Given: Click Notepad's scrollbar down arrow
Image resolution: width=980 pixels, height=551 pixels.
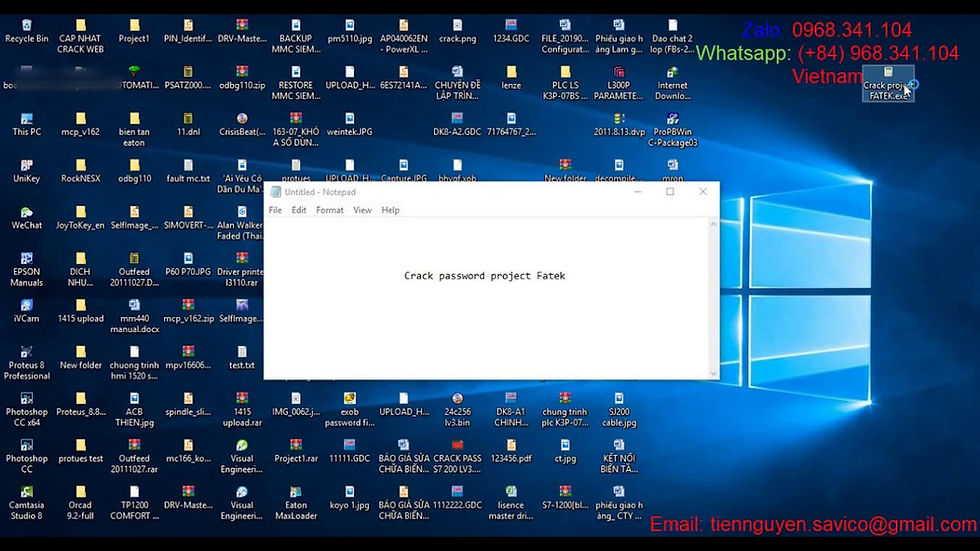Looking at the screenshot, I should [713, 374].
